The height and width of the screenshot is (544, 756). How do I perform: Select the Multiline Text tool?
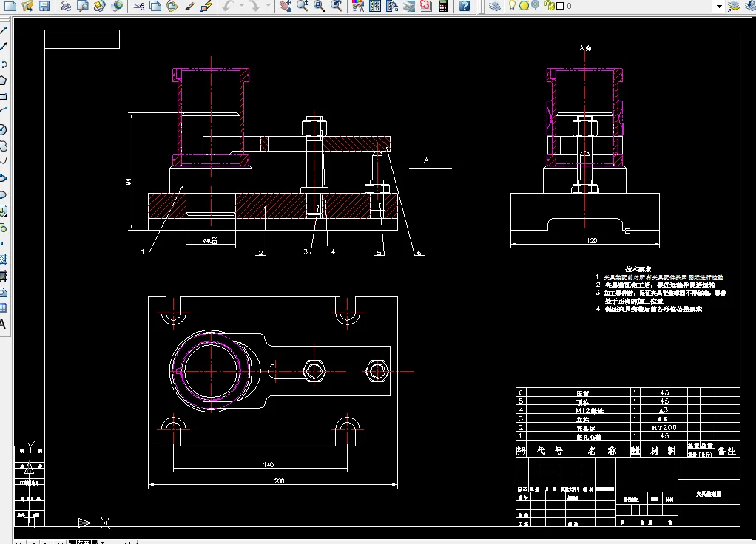3,324
